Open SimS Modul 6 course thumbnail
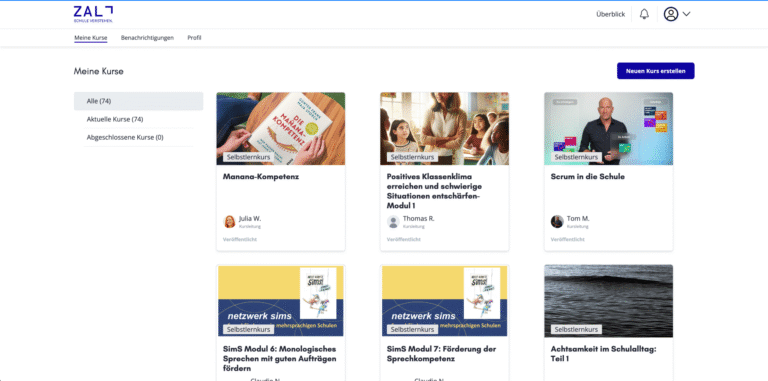This screenshot has width=768, height=381. [281, 301]
